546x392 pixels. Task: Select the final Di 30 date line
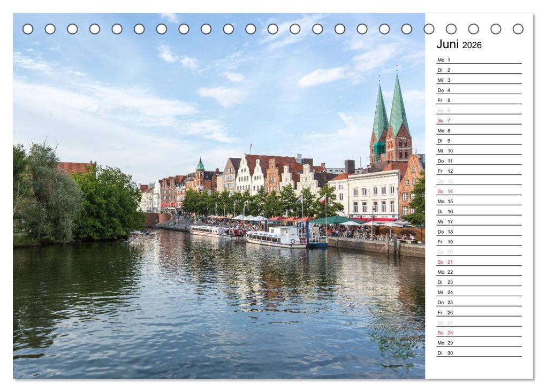pos(443,352)
